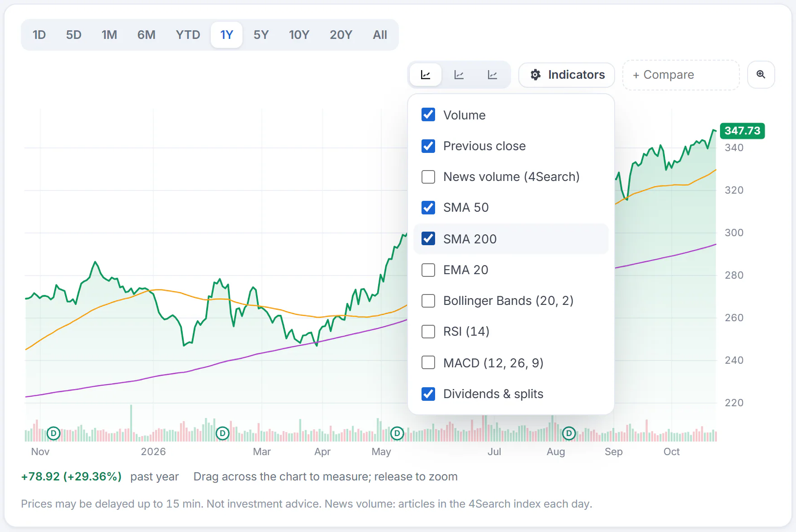The image size is (796, 532).
Task: Select the 1D range tab
Action: pyautogui.click(x=39, y=35)
